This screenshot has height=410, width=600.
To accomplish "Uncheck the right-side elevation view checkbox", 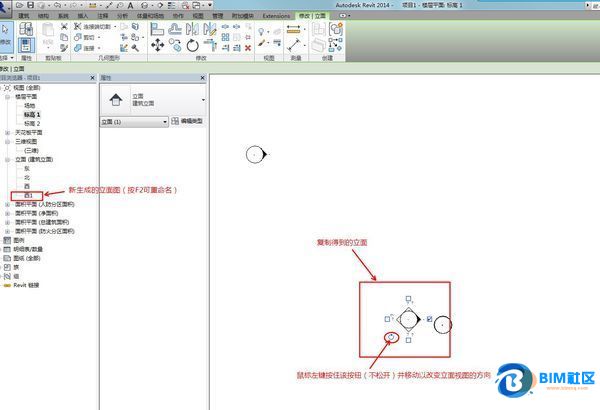I will coord(429,319).
